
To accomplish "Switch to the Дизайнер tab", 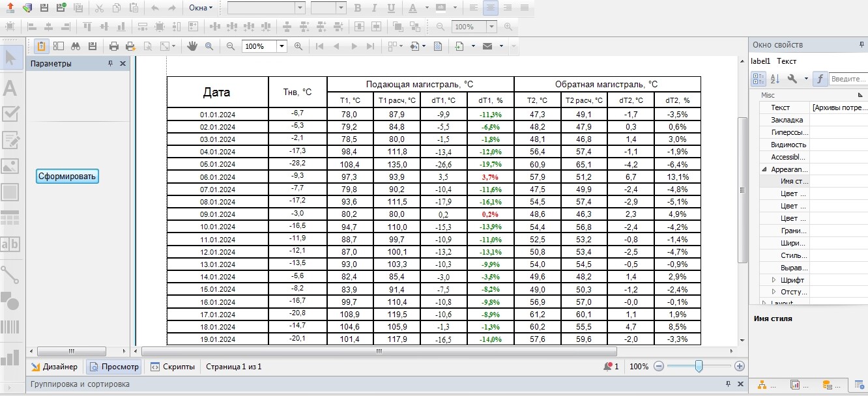I will 55,367.
